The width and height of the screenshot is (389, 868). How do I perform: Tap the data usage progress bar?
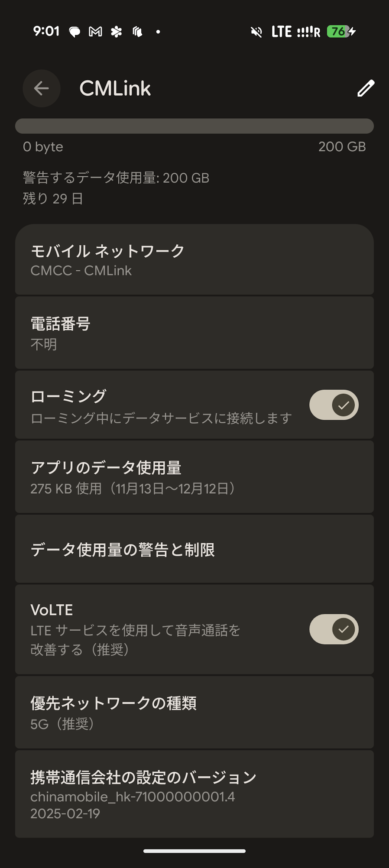pos(194,126)
